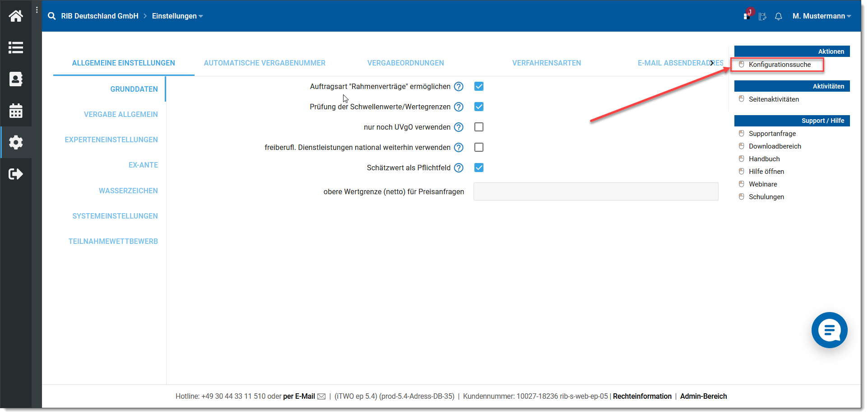Open the contacts address book sidebar icon
The width and height of the screenshot is (868, 415).
click(x=16, y=79)
